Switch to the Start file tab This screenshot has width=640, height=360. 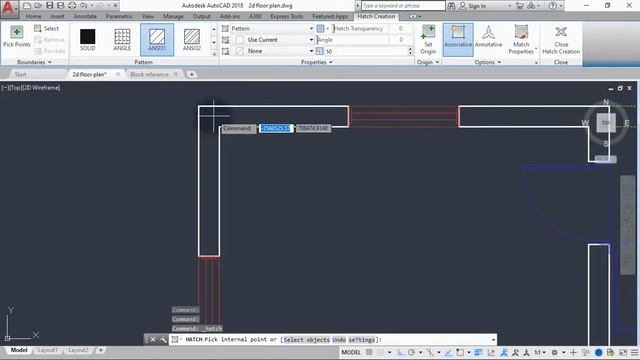point(20,74)
